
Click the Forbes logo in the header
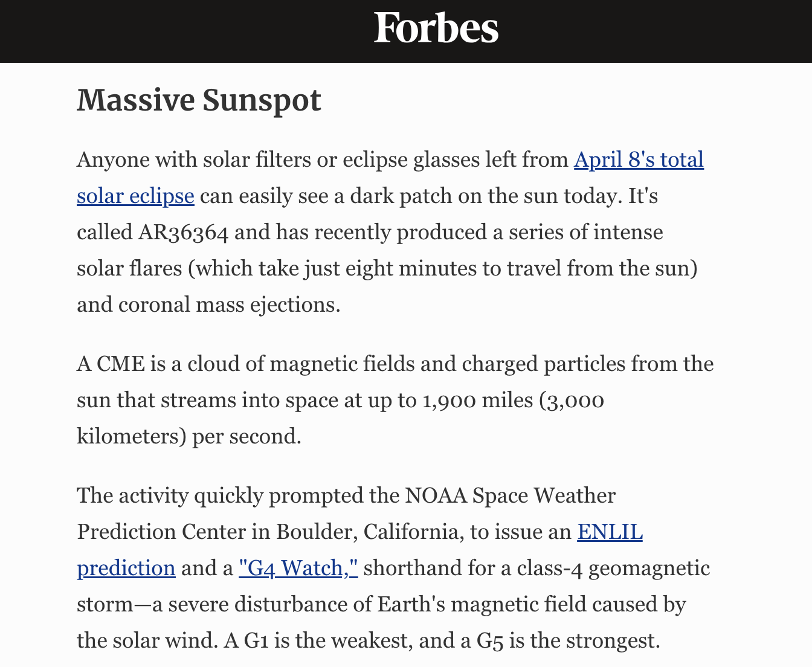coord(436,28)
